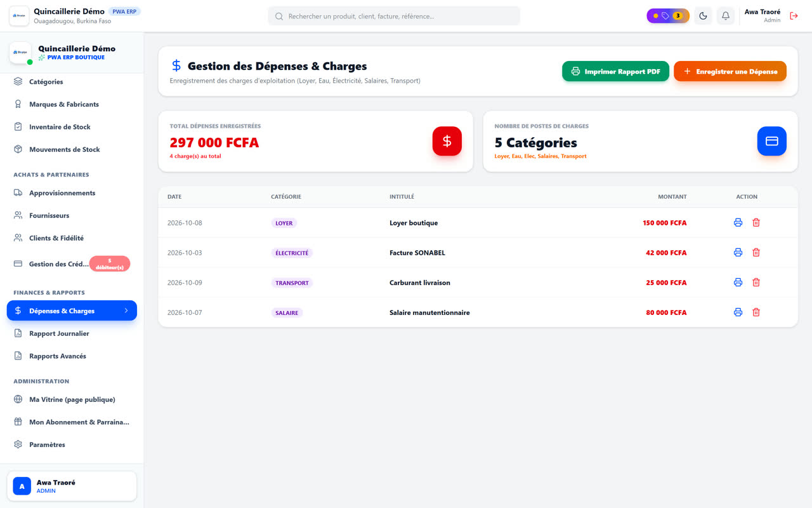The width and height of the screenshot is (812, 508).
Task: Delete the Carburant livraison expense
Action: pyautogui.click(x=756, y=283)
